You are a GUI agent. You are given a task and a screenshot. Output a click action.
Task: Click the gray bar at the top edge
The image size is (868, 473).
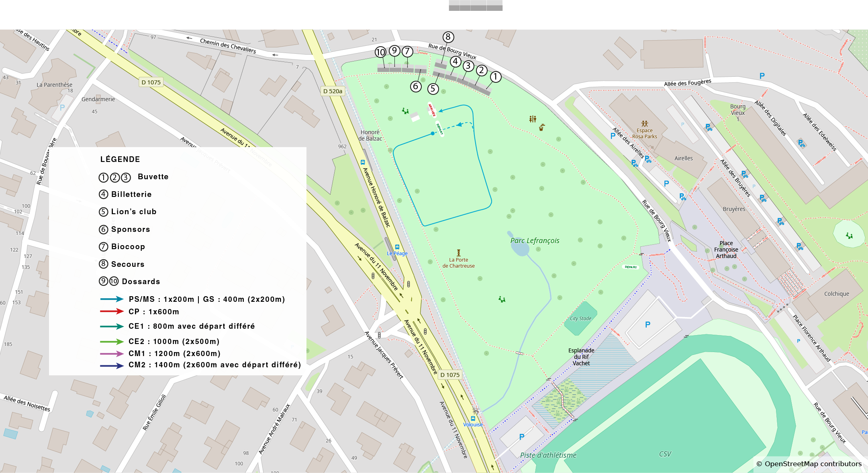point(476,6)
